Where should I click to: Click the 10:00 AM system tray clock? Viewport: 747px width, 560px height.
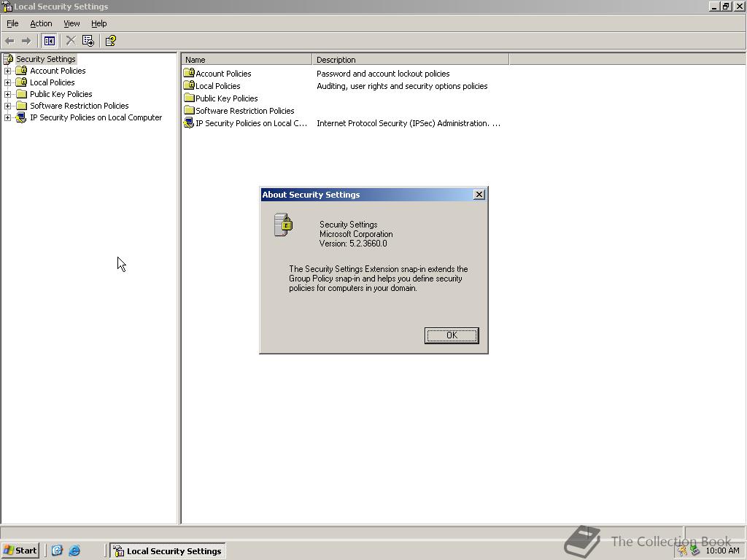click(x=722, y=551)
